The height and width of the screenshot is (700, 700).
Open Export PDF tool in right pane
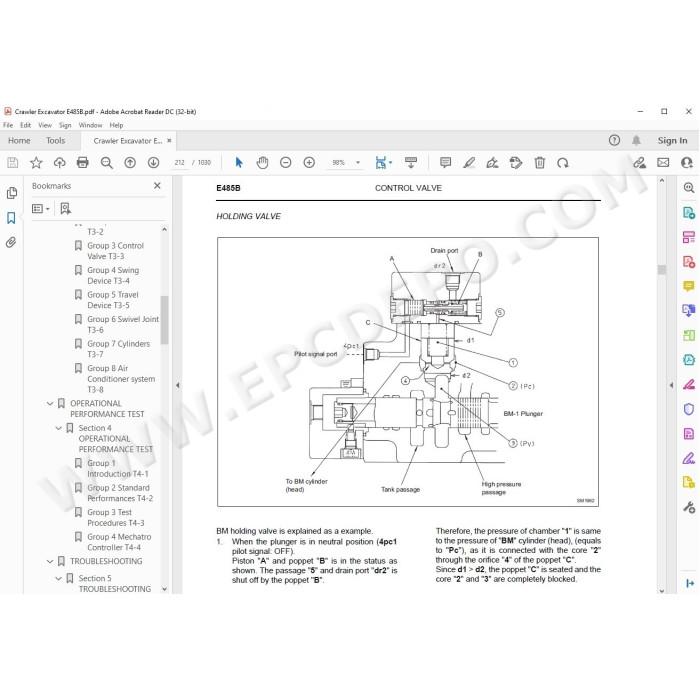(x=689, y=213)
